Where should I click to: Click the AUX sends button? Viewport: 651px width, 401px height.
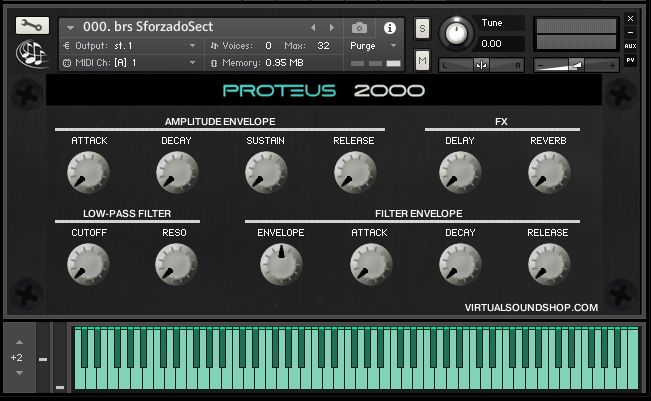(630, 46)
